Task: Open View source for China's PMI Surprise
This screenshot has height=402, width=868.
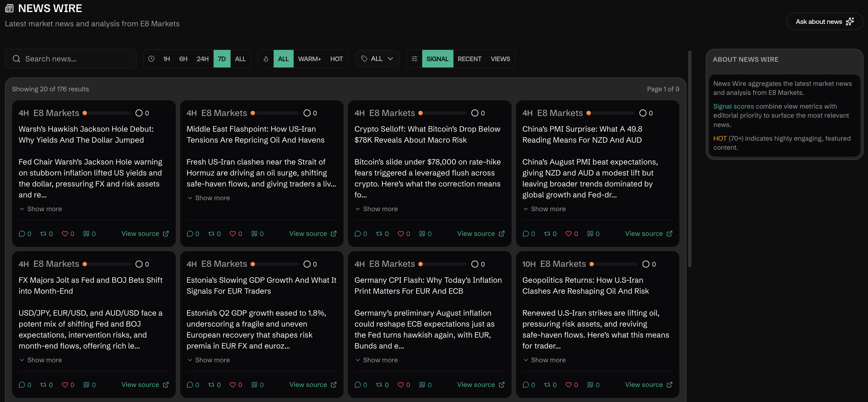Action: click(649, 234)
